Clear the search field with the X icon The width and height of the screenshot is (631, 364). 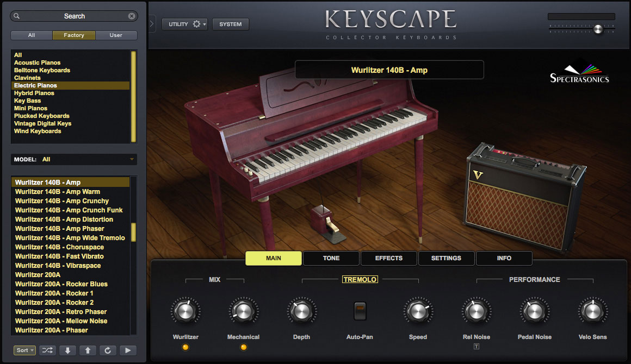[x=132, y=16]
